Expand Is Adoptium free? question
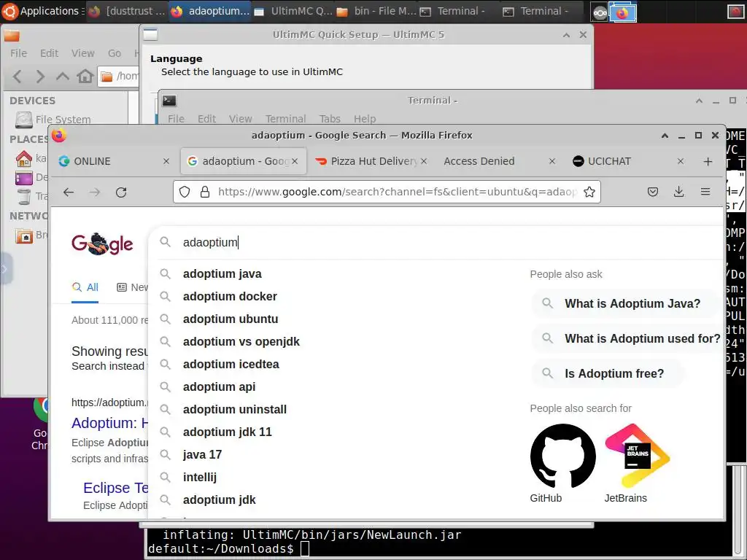This screenshot has height=560, width=747. point(608,374)
